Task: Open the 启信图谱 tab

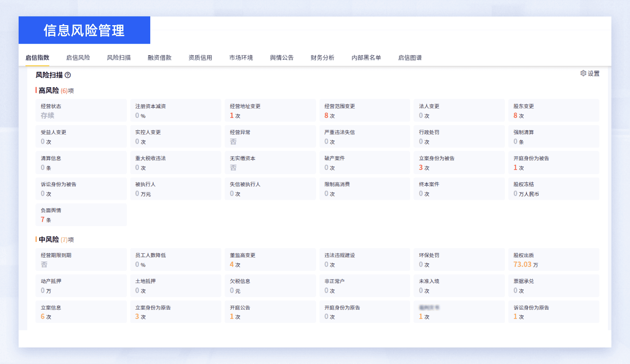Action: pos(410,58)
